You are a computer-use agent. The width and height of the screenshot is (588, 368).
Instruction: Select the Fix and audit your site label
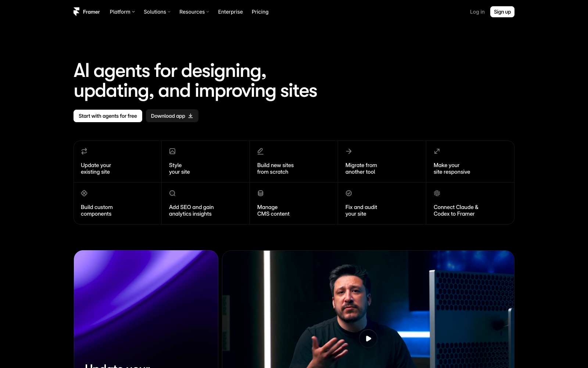[x=361, y=210]
